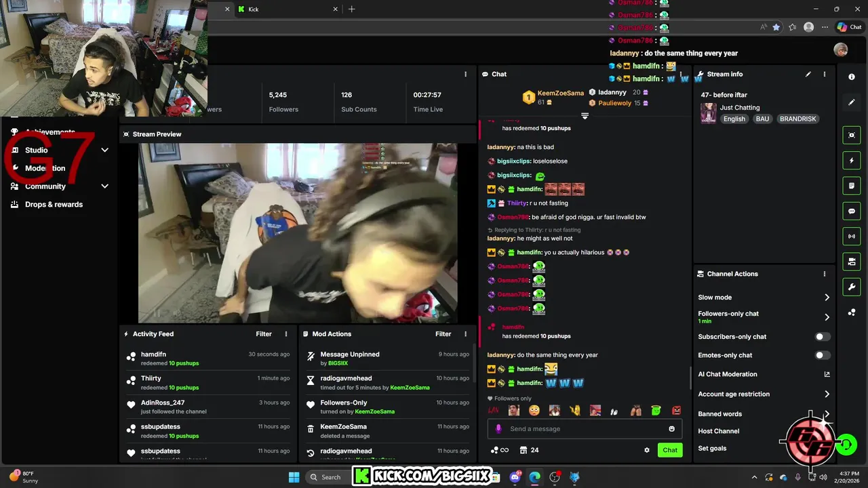
Task: Open a new browser tab
Action: [x=351, y=9]
